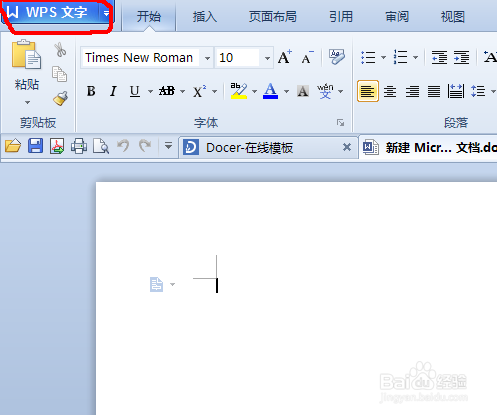Screen dimensions: 497x415
Task: Decrease font size with the A- icon
Action: click(x=307, y=57)
